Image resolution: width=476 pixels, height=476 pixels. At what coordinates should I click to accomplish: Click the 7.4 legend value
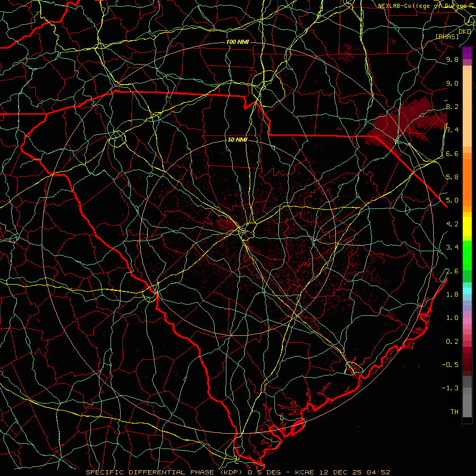click(x=452, y=130)
